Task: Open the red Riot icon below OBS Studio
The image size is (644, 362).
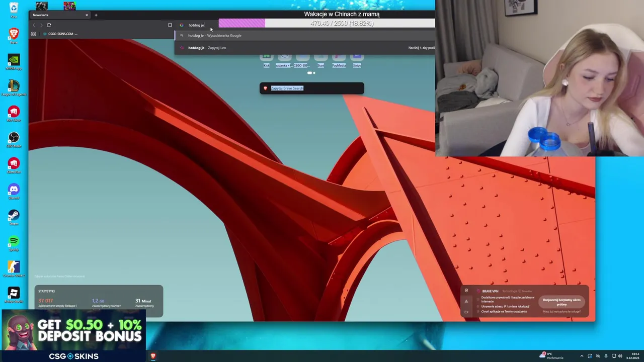Action: [14, 165]
